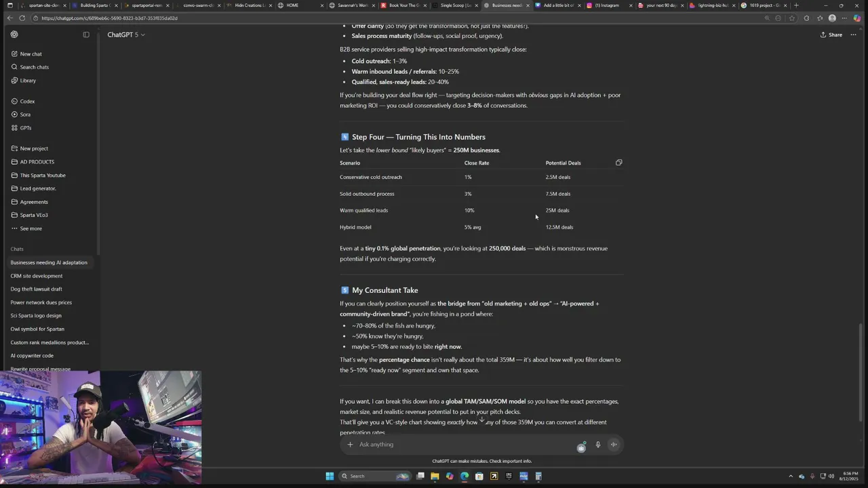This screenshot has width=868, height=488.
Task: Open the conversation options three-dot menu
Action: (853, 35)
